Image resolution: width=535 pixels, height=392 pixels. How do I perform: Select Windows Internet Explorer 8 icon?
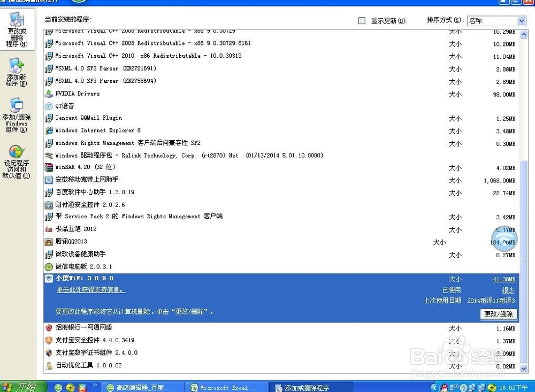(x=49, y=130)
